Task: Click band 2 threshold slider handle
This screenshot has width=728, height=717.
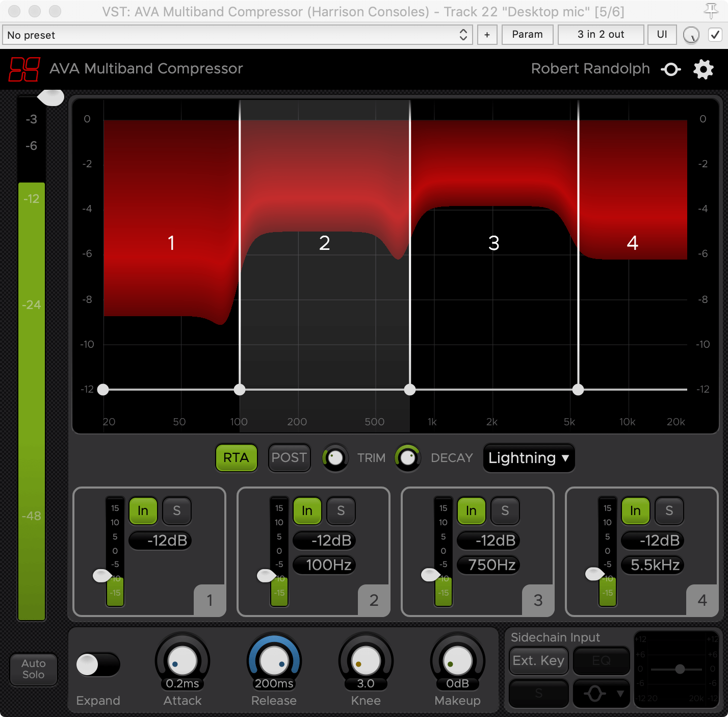Action: click(266, 576)
